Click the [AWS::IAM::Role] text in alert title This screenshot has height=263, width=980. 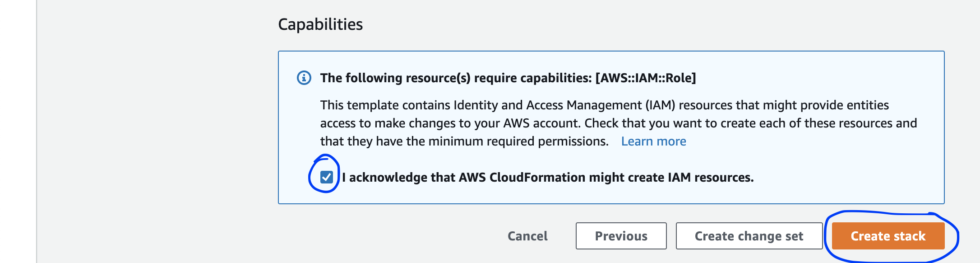pos(646,78)
